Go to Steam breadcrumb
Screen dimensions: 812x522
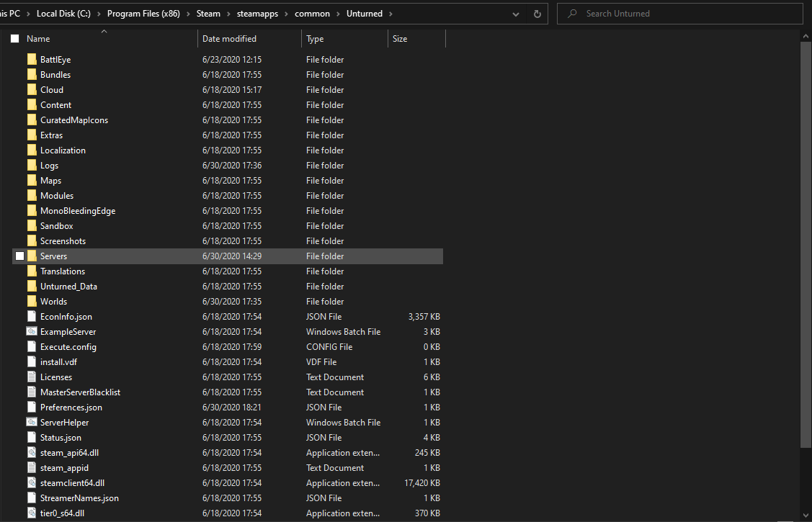208,14
